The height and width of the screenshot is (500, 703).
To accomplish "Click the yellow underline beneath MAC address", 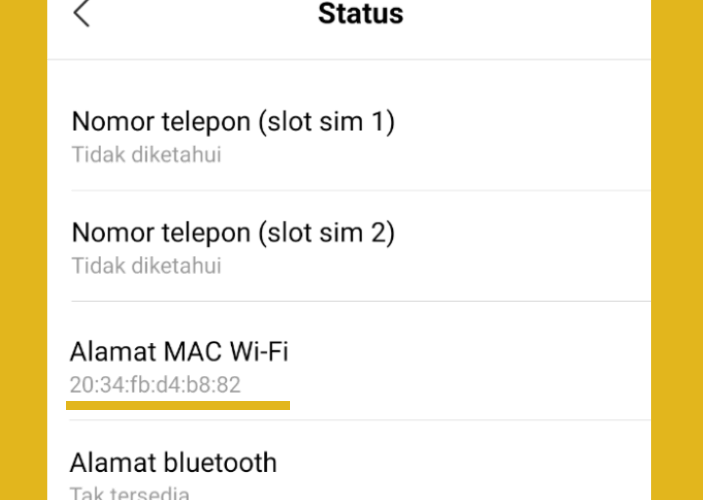I will [178, 405].
